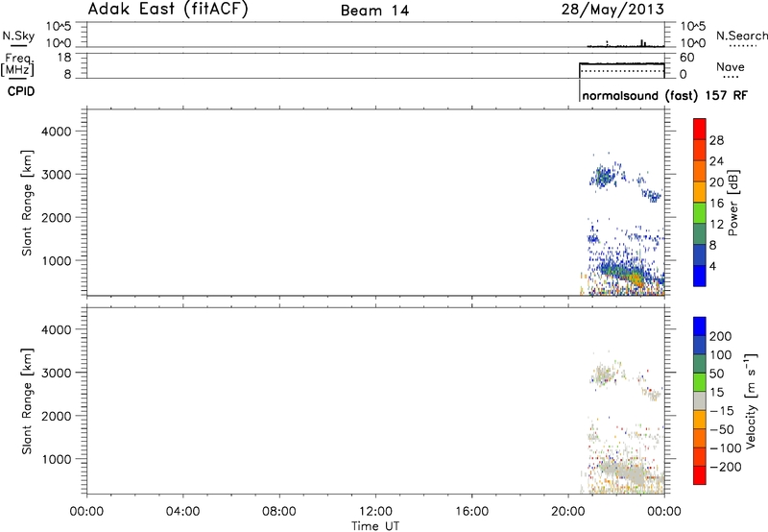The width and height of the screenshot is (768, 532).
Task: Click the red band of Power colorbar
Action: 700,130
